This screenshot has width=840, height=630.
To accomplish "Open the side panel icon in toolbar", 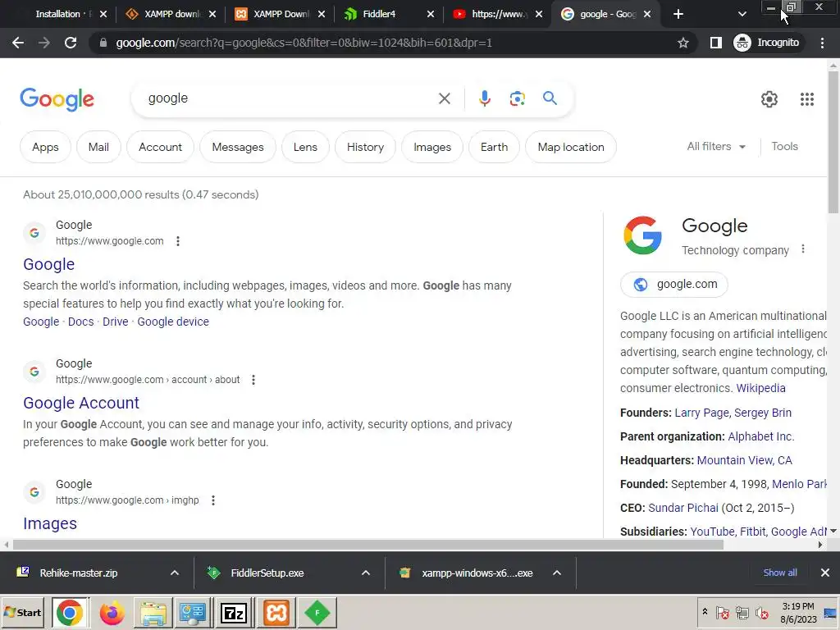I will (x=715, y=43).
